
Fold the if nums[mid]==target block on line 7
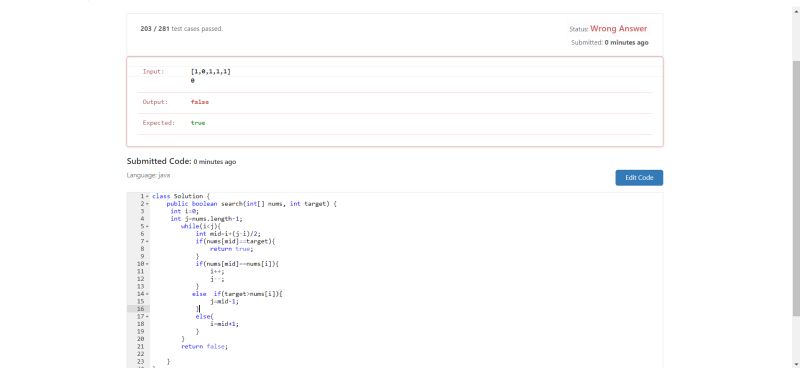click(147, 241)
